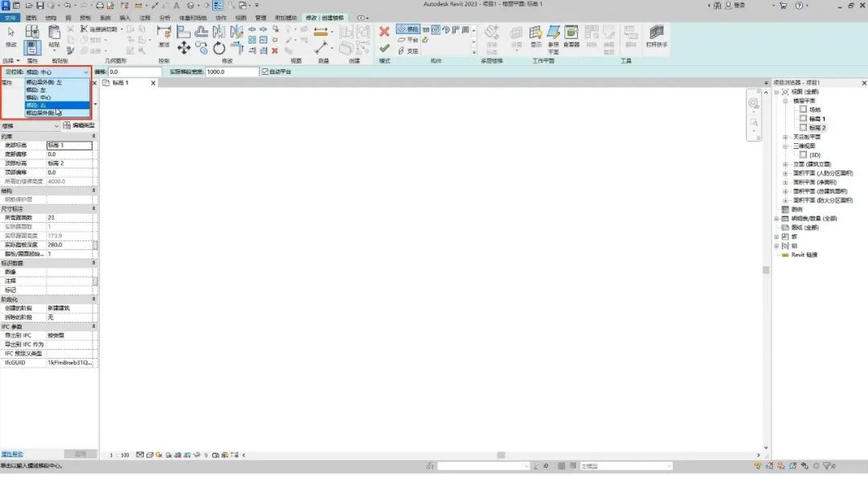This screenshot has width=868, height=489.
Task: Select the Rotate tool
Action: point(219,48)
